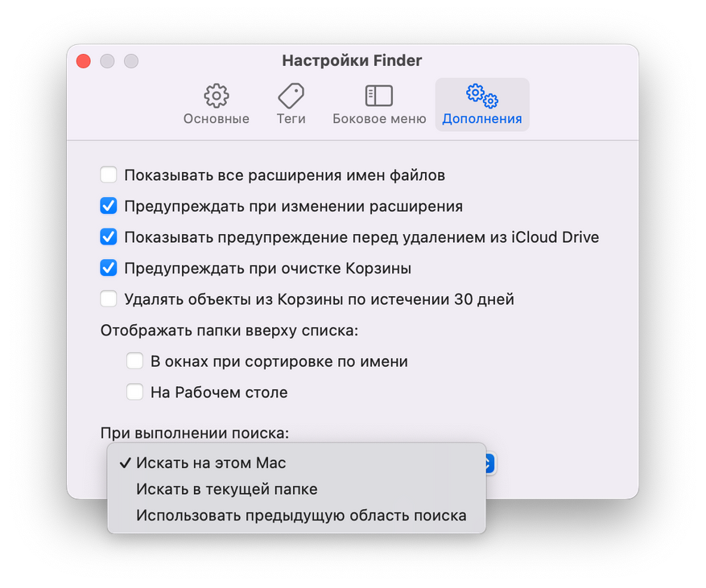Open the Теги tab label
This screenshot has height=588, width=706.
[291, 119]
